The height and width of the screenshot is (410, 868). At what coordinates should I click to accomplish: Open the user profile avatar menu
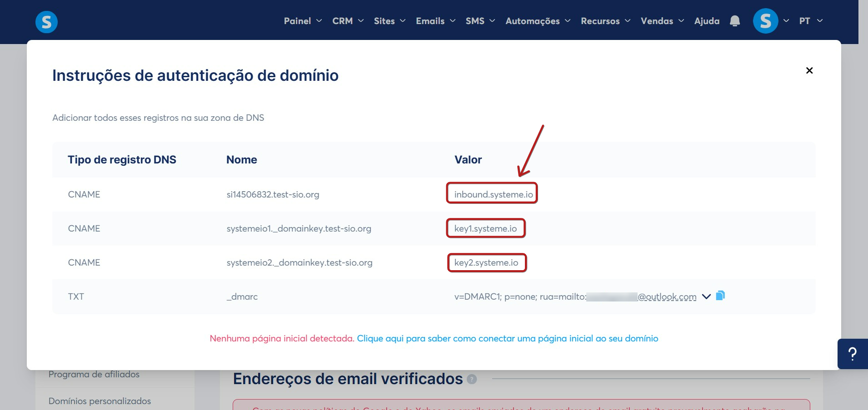click(765, 21)
